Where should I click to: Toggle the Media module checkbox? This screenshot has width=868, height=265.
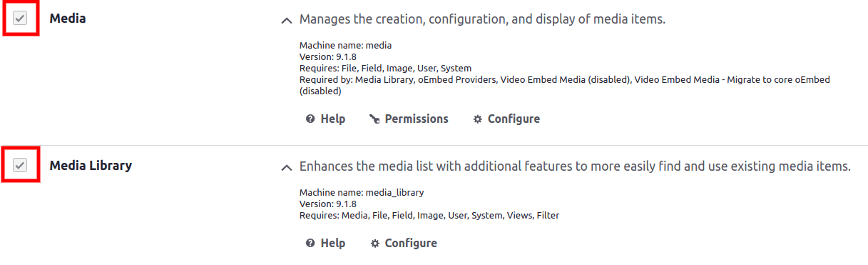pos(20,19)
